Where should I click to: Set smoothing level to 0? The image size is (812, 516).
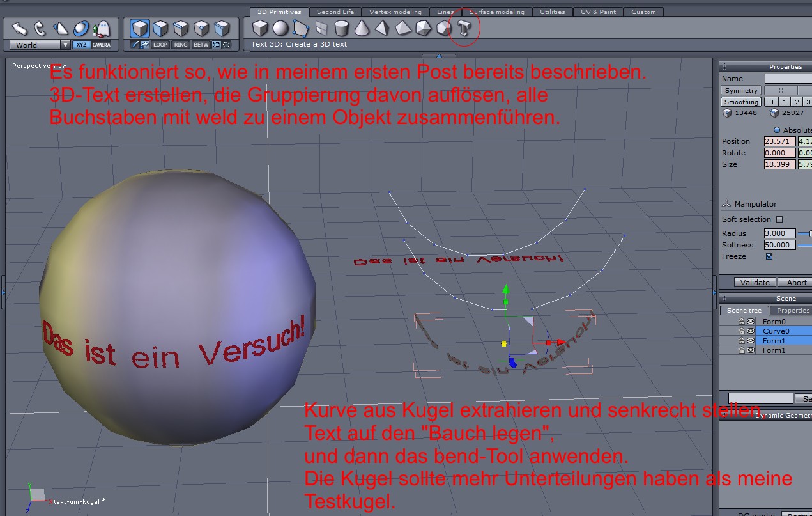tap(771, 102)
